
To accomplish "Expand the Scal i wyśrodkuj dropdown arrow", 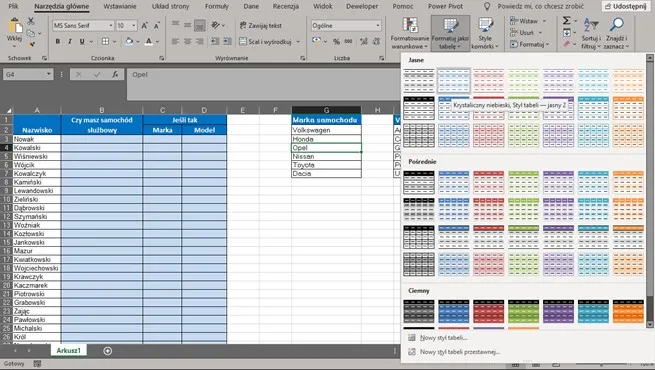I will click(298, 41).
